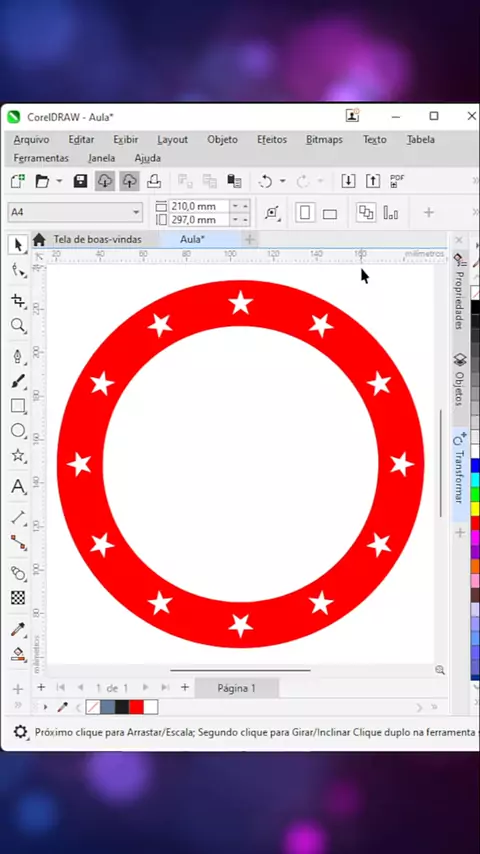The image size is (480, 854).
Task: Select the Pick tool arrow
Action: (18, 245)
